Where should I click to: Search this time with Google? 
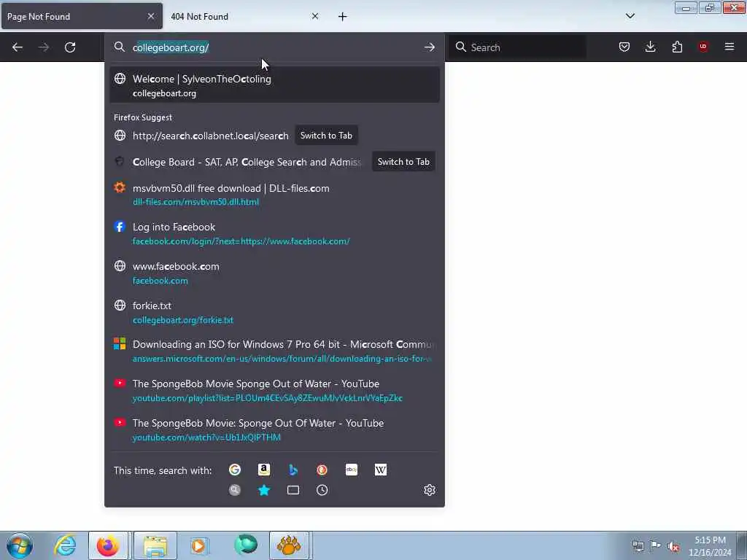click(235, 470)
